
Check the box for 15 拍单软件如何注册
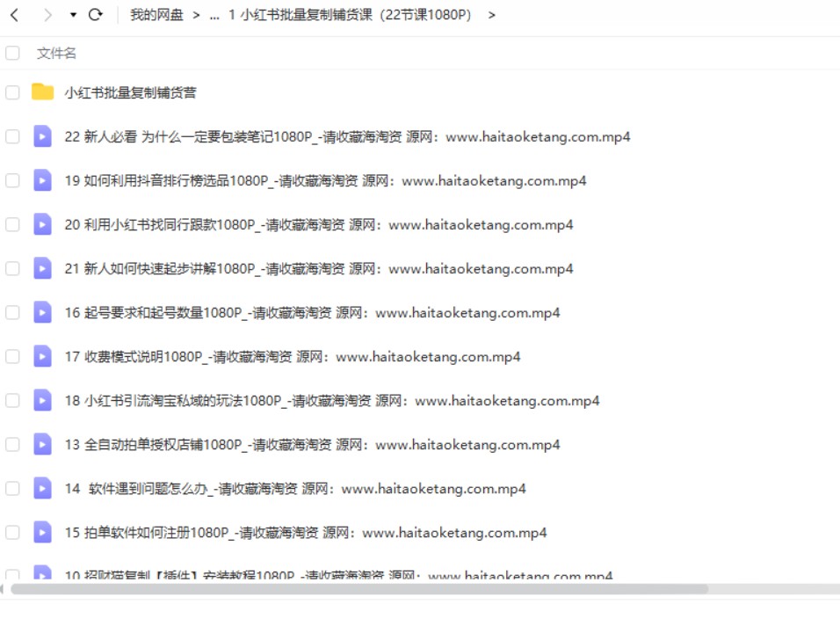[12, 532]
